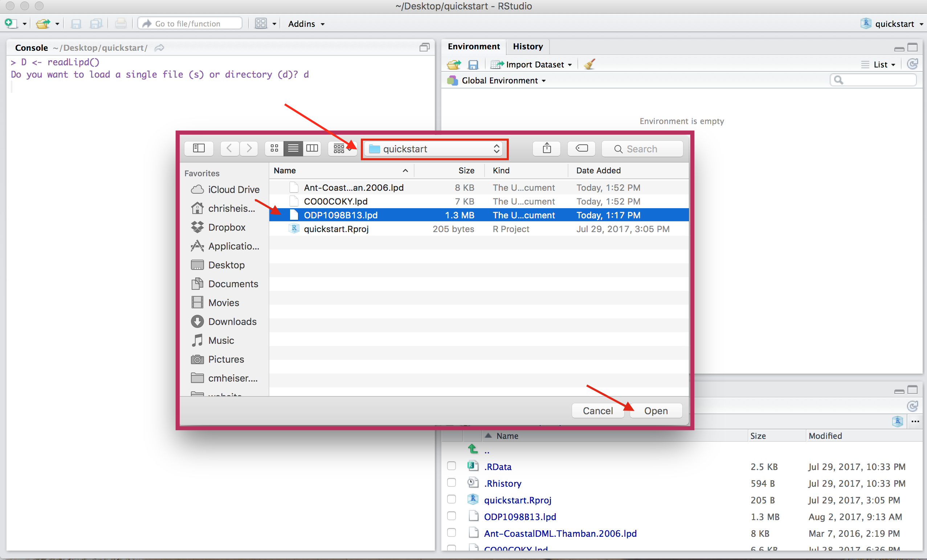Screen dimensions: 927x560
Task: Check the ODP1098B13.lpd checkbox in Files pane
Action: click(x=452, y=516)
